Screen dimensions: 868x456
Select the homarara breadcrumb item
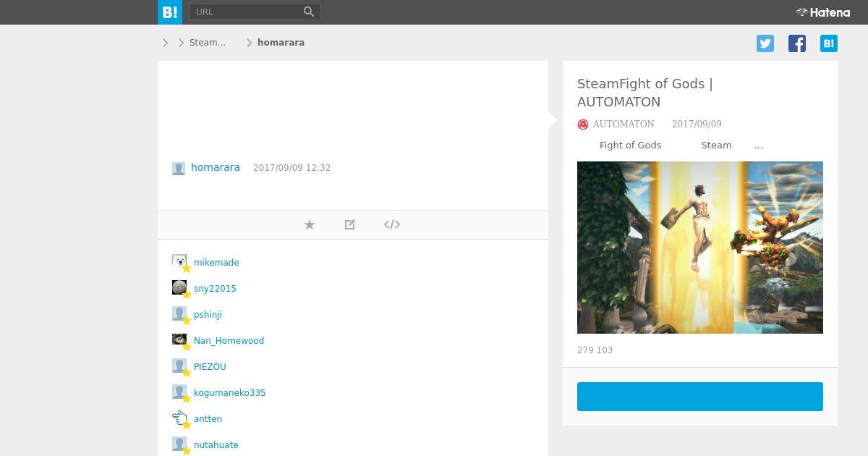click(281, 43)
